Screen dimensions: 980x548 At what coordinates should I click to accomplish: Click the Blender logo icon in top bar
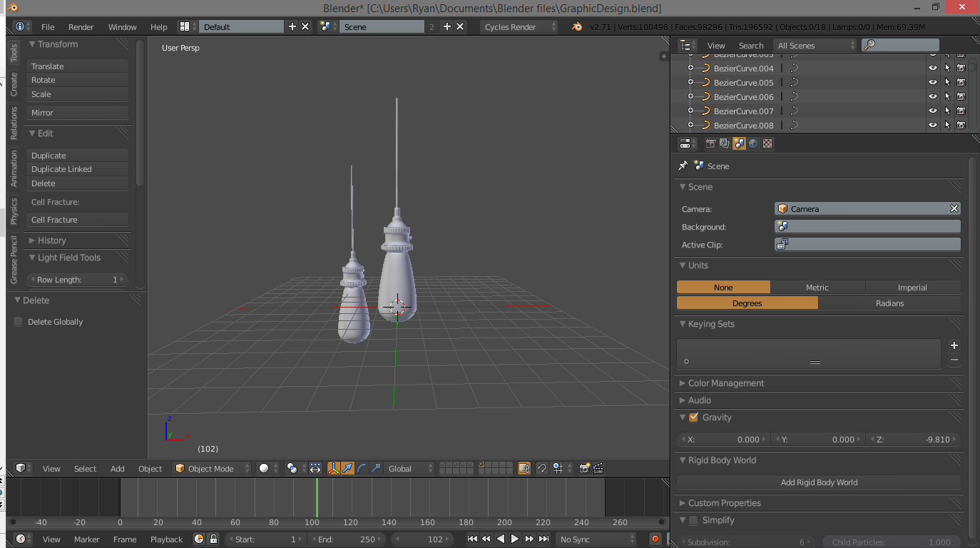[577, 26]
